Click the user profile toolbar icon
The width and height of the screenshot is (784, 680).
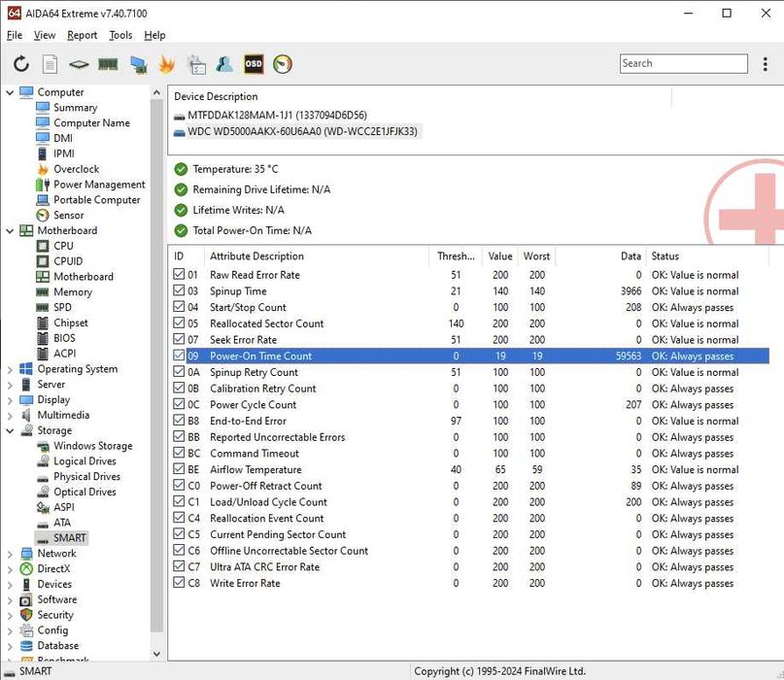click(224, 63)
